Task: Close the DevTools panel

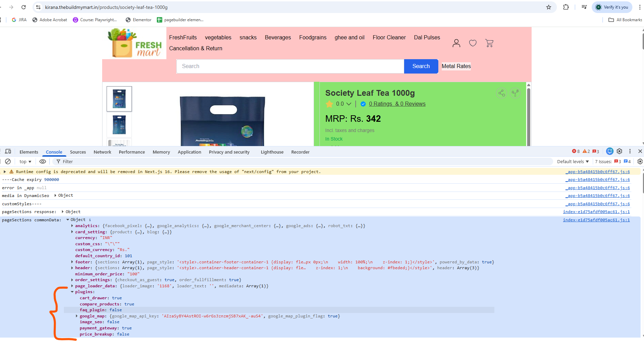Action: [x=640, y=151]
